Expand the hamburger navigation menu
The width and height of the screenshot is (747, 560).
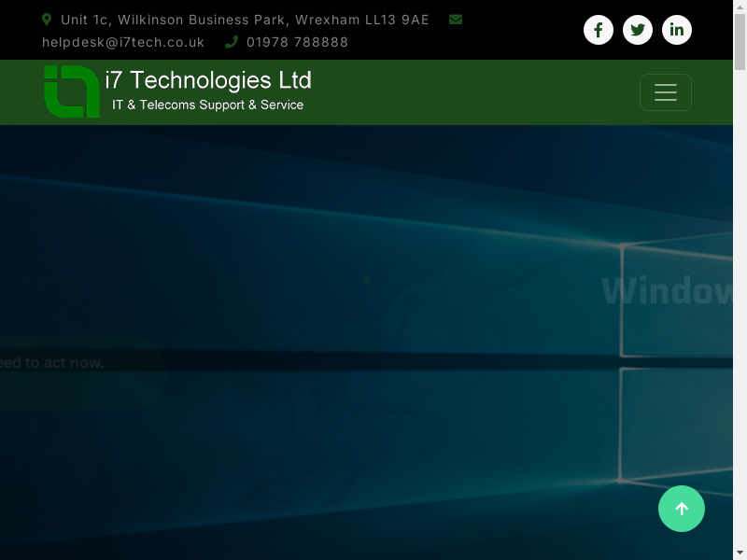tap(666, 92)
